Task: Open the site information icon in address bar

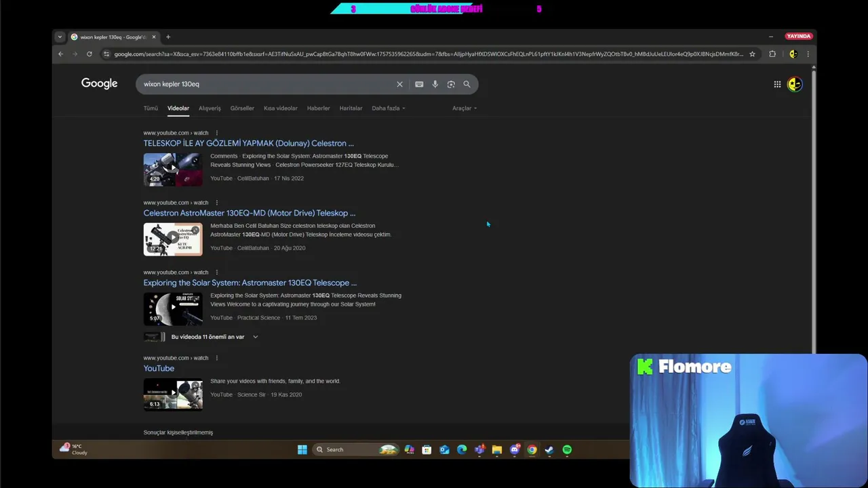Action: tap(106, 54)
